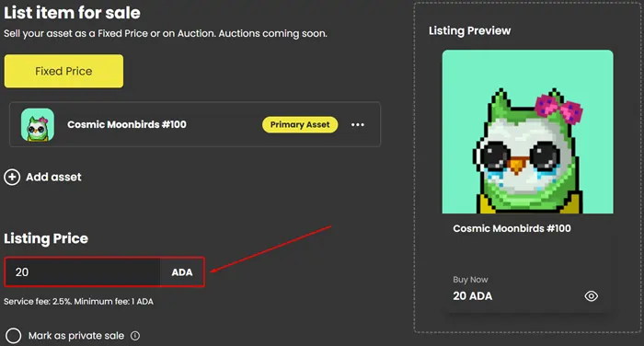Image resolution: width=644 pixels, height=346 pixels.
Task: Click the Cosmic Moonbirds #100 asset row name
Action: coord(127,124)
